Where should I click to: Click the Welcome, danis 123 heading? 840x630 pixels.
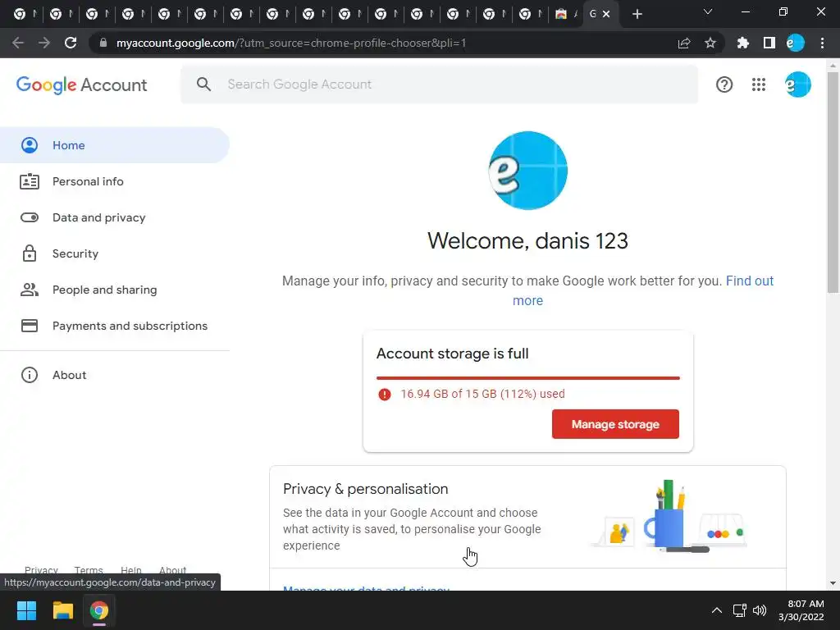527,241
